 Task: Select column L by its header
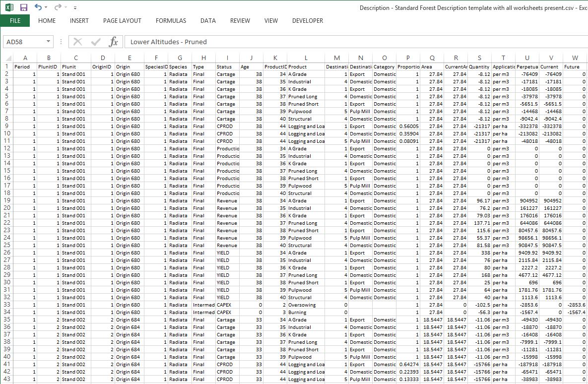pos(306,58)
